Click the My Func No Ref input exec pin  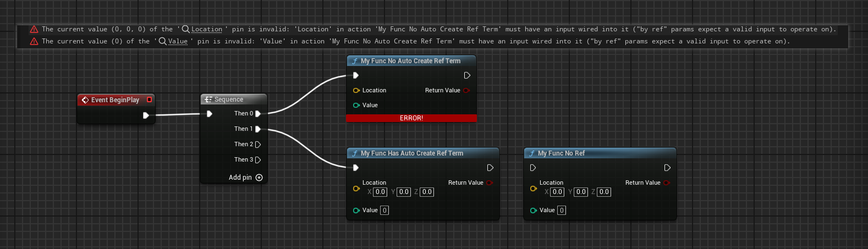(x=532, y=168)
